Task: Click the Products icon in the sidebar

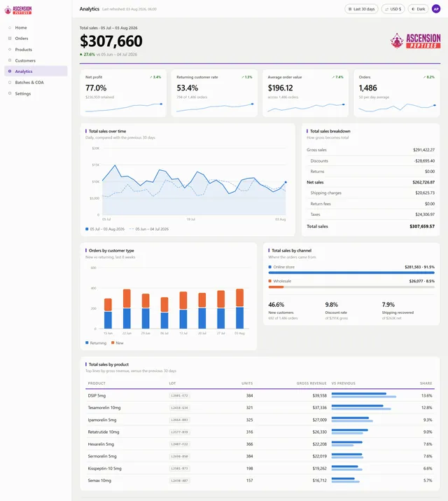Action: click(10, 50)
